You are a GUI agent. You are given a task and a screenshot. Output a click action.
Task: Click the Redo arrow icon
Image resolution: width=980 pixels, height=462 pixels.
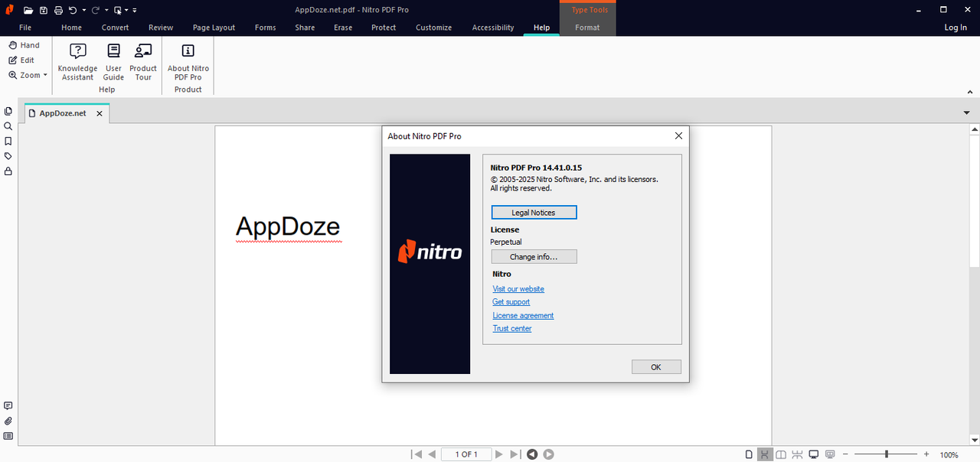click(x=96, y=10)
